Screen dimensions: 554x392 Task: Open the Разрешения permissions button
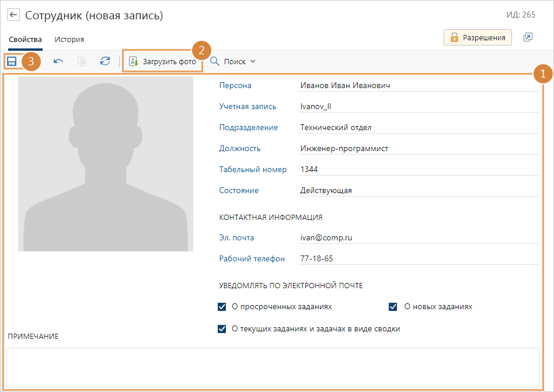[x=478, y=37]
